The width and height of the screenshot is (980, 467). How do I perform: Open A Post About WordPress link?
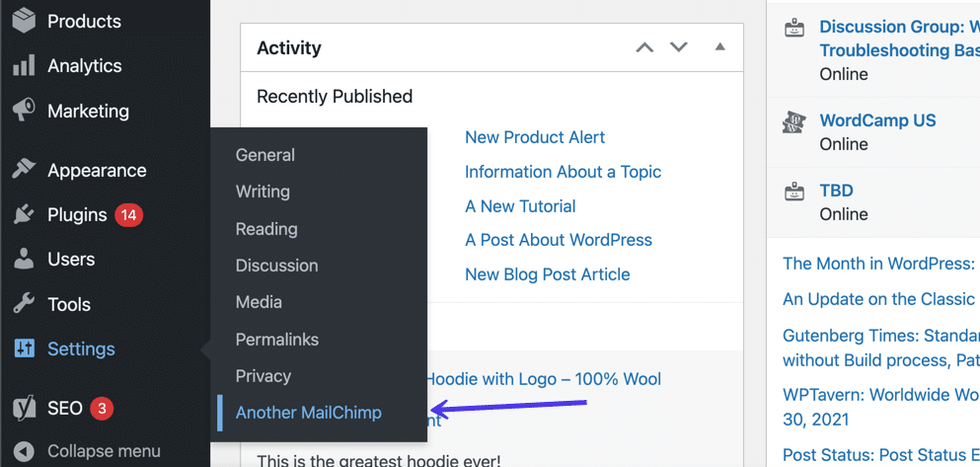pos(558,240)
